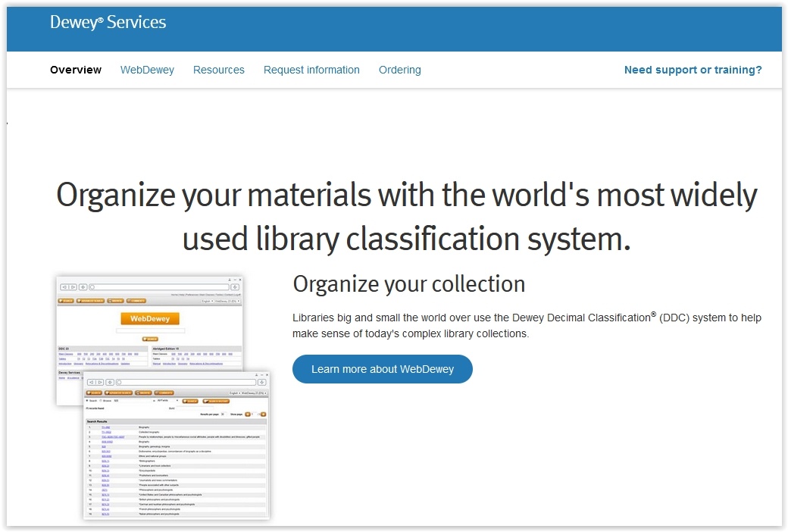Click the Need support or training link
Viewport: 788px width, 532px height.
[x=693, y=70]
